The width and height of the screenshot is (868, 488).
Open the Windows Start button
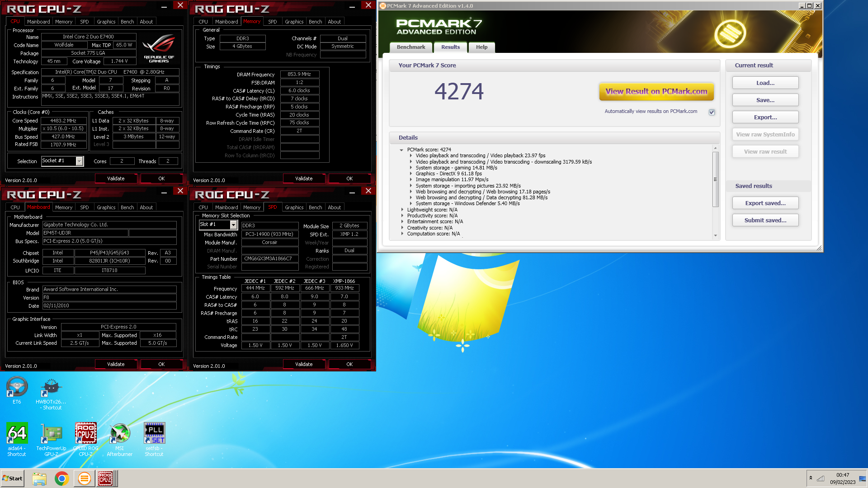[x=13, y=479]
